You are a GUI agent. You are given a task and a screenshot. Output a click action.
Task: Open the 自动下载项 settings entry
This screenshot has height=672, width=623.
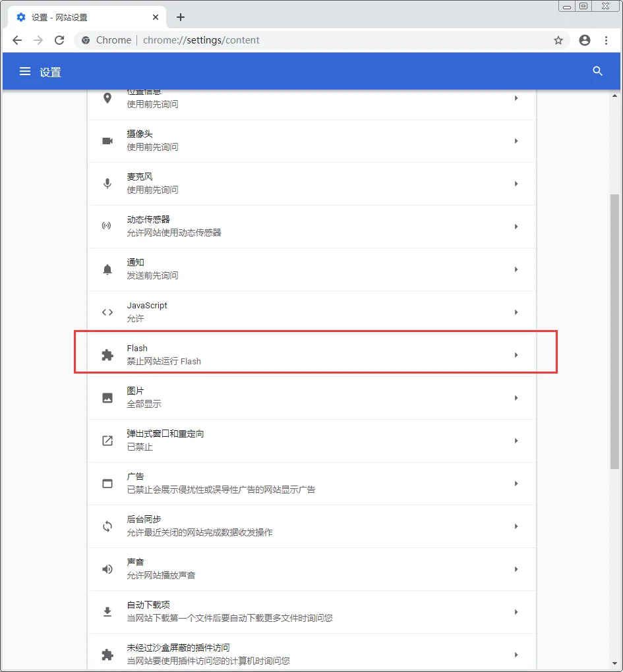click(312, 613)
